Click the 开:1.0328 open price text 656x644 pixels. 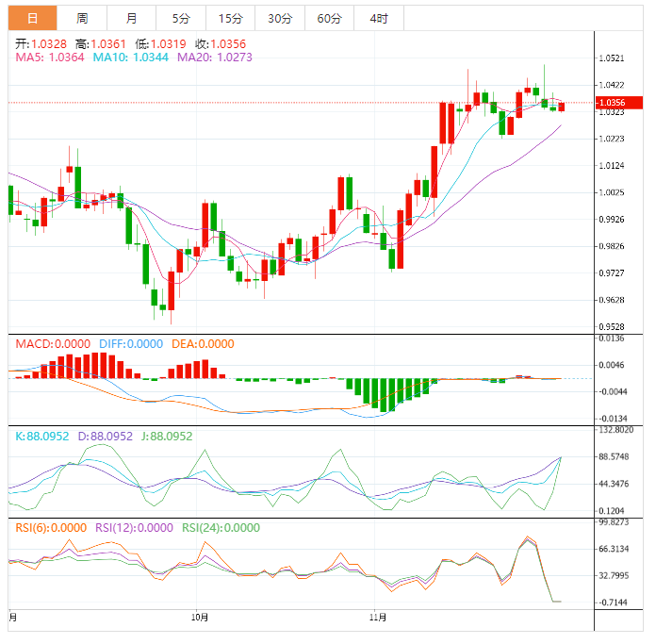click(x=41, y=44)
